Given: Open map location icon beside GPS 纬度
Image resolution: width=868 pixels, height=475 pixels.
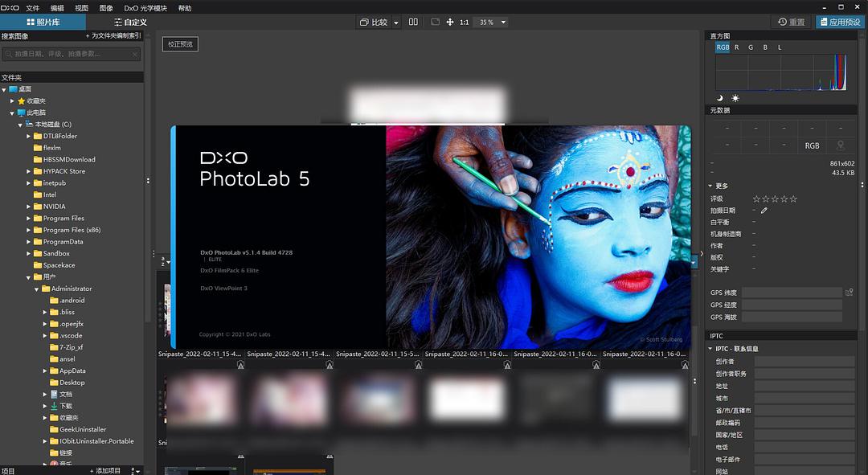Looking at the screenshot, I should [850, 293].
